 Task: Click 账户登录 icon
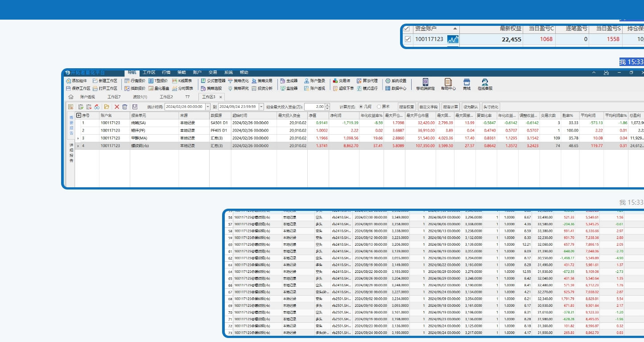[x=307, y=81]
